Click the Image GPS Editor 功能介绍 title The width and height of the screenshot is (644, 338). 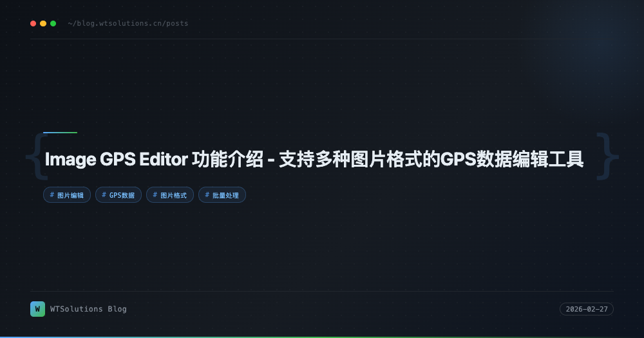(314, 160)
